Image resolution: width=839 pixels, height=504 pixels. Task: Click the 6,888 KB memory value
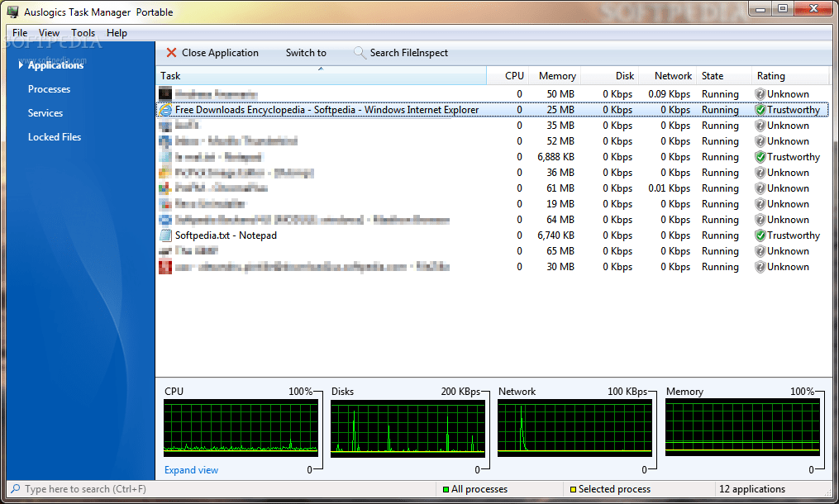pyautogui.click(x=556, y=157)
